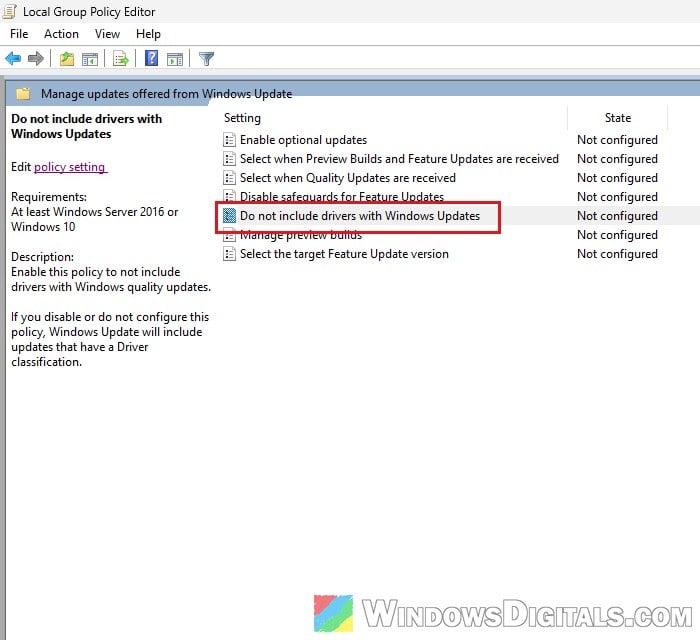Click the bold Do not include drivers heading
Viewport: 700px width, 640px height.
(x=86, y=126)
